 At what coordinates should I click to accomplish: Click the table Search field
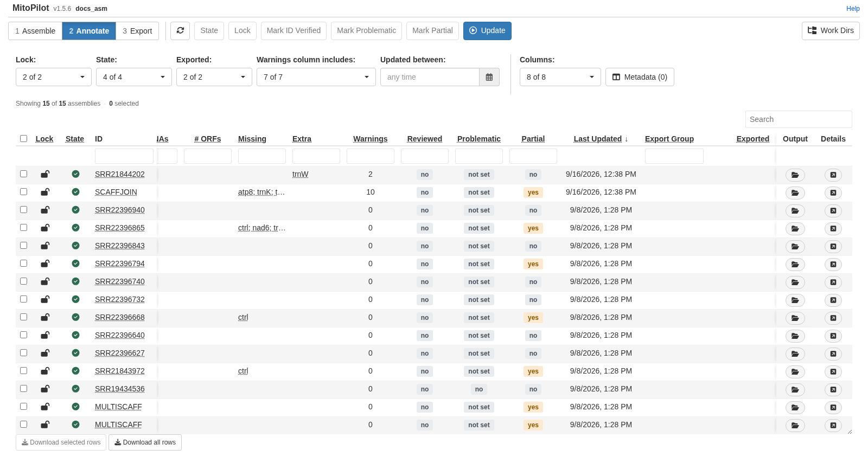799,119
